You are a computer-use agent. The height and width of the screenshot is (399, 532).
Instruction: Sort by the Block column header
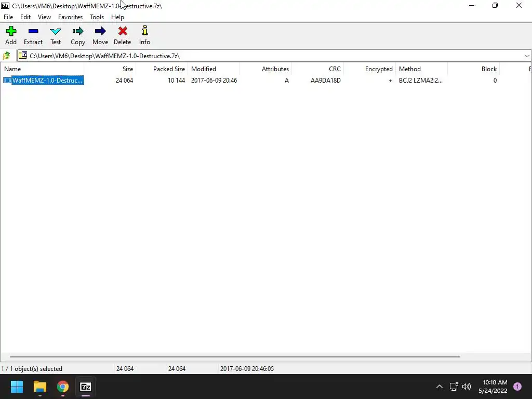[473, 69]
